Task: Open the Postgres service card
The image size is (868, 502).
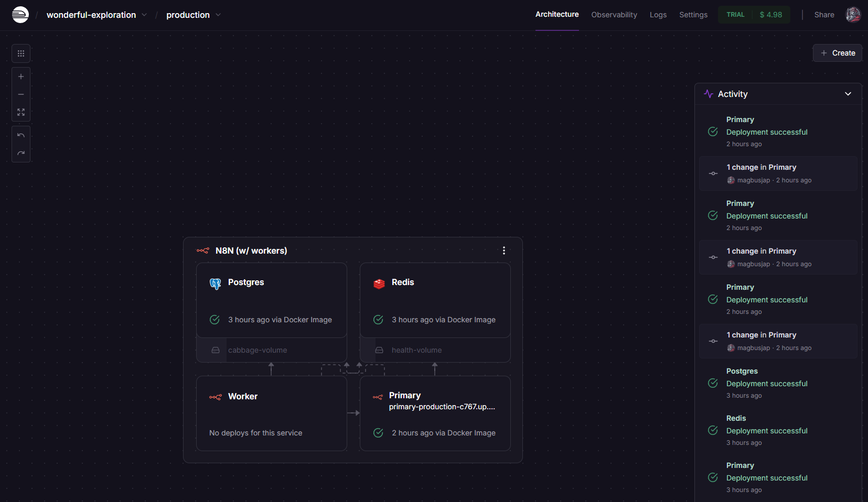Action: click(x=272, y=300)
